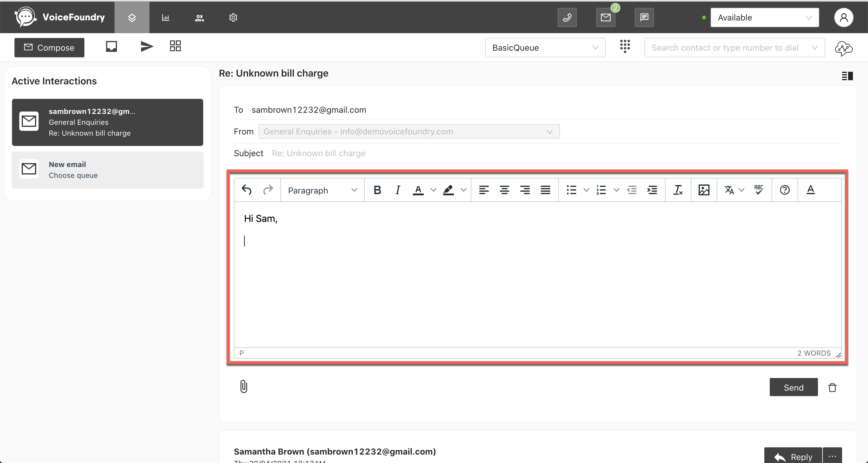Click the Compose button
Screen dimensions: 868x463
click(x=49, y=48)
